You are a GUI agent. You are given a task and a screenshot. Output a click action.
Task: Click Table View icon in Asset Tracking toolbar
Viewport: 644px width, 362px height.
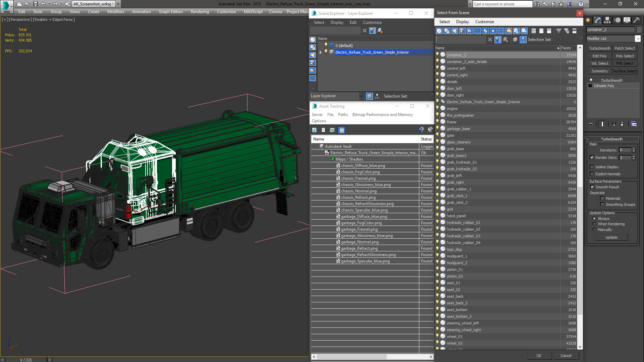click(341, 130)
